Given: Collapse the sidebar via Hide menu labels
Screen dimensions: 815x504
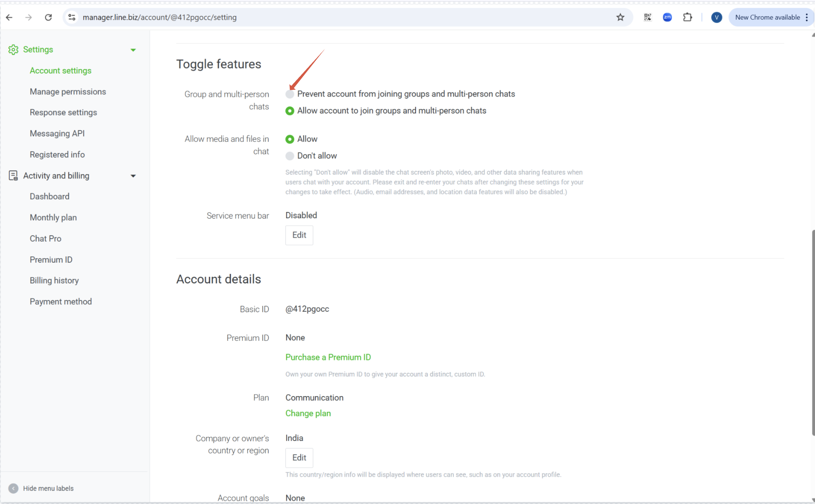Looking at the screenshot, I should pyautogui.click(x=13, y=488).
